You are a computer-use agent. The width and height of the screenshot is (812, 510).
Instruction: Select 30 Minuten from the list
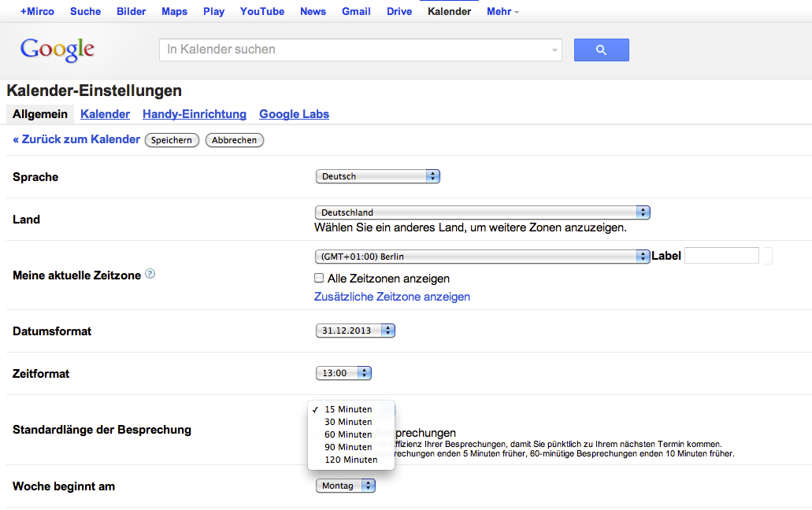click(348, 422)
